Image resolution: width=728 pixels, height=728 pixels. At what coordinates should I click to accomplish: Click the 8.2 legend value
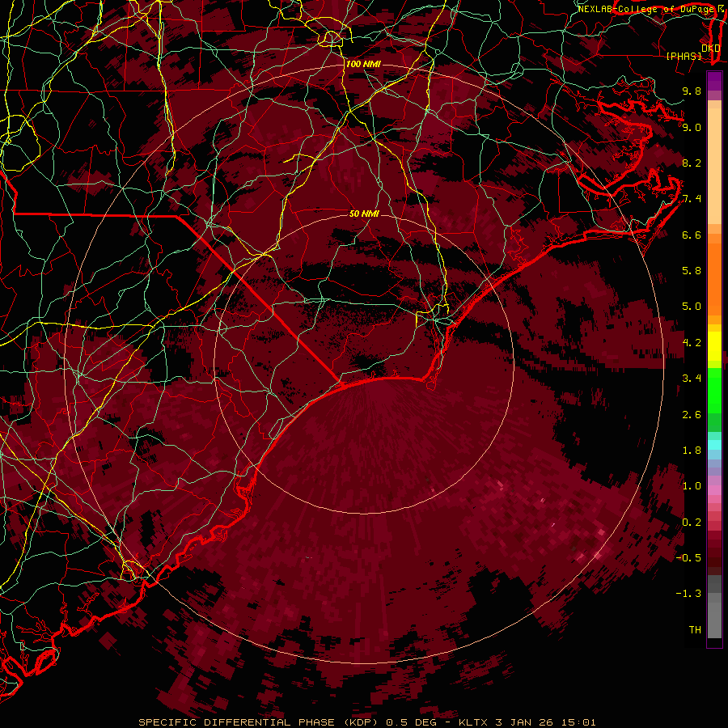pyautogui.click(x=692, y=163)
